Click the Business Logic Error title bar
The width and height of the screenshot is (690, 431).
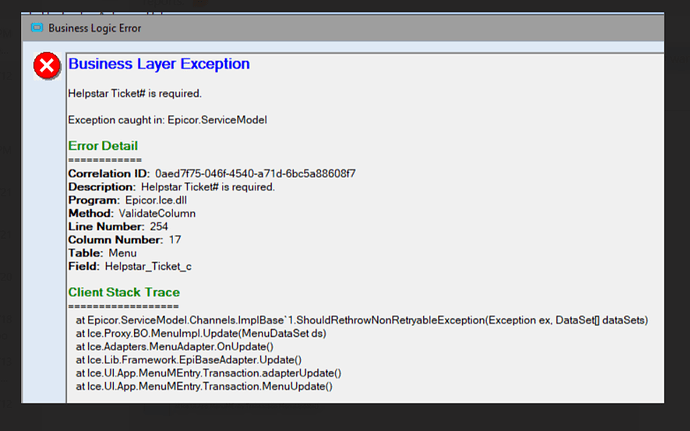click(x=343, y=28)
